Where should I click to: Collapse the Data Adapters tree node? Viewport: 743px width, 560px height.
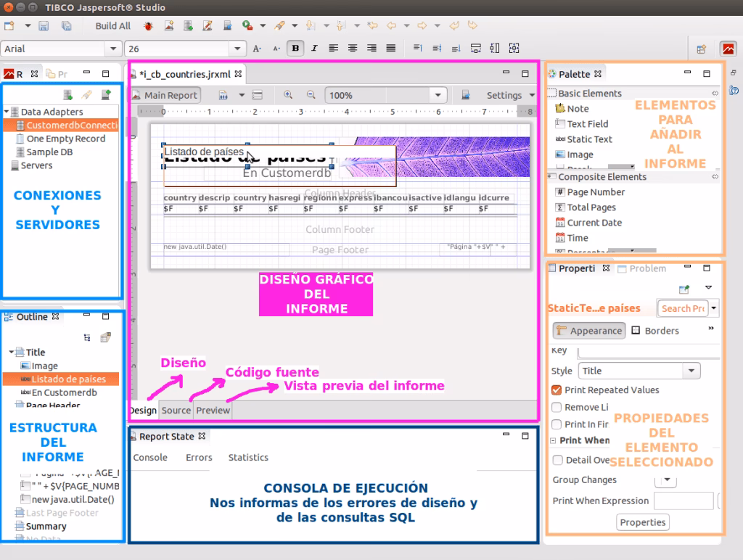point(7,112)
